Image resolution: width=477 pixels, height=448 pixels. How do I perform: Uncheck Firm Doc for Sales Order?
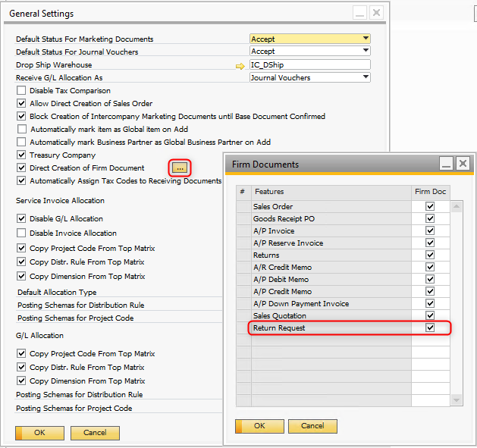430,207
